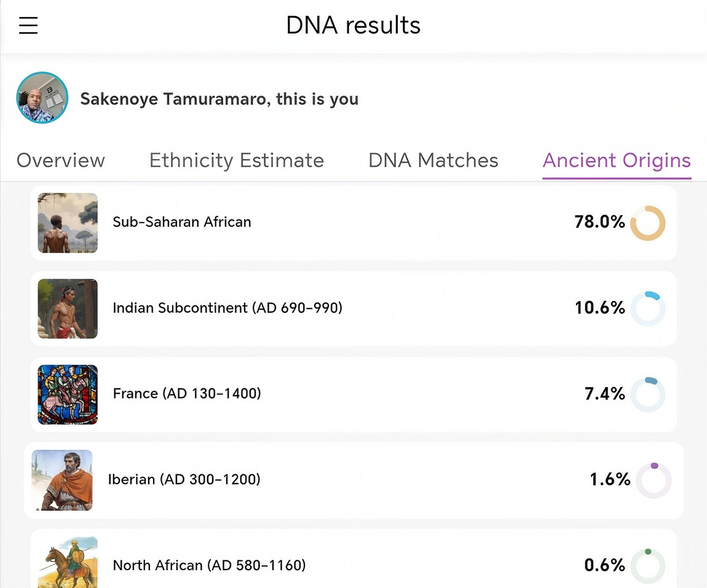This screenshot has width=707, height=588.
Task: Click the France percentage ring
Action: coord(648,394)
